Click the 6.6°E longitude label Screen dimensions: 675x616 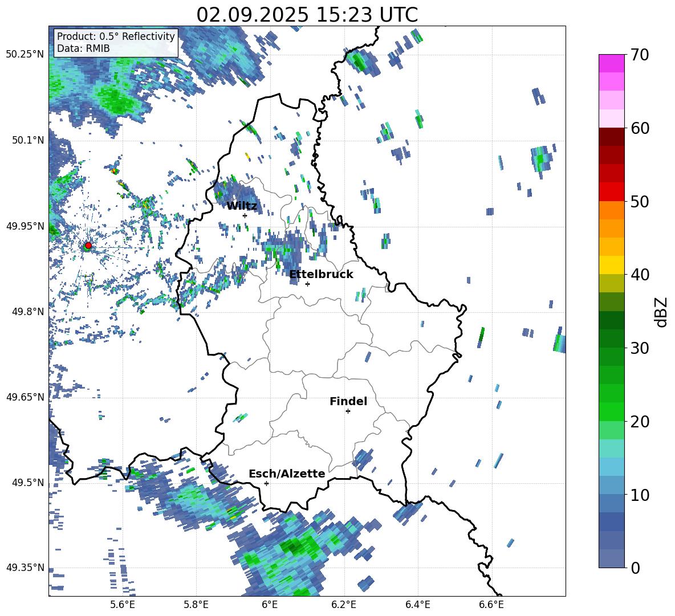(491, 605)
